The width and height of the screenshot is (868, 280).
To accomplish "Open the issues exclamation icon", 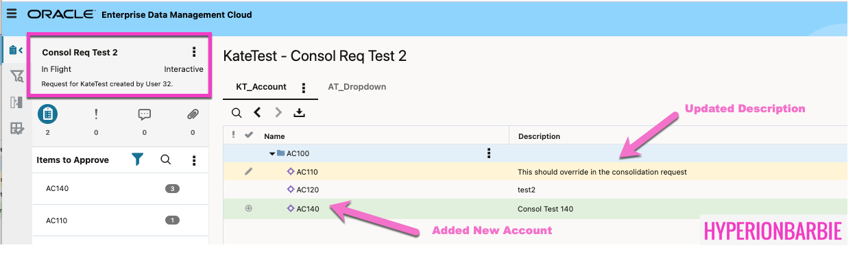I will coord(96,114).
